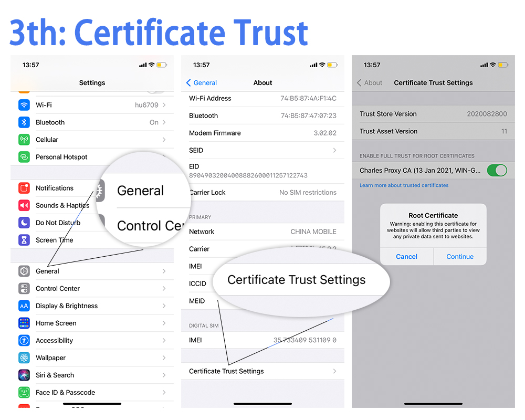Select the Carrier Lock value No SIM restrictions
The height and width of the screenshot is (420, 525).
pyautogui.click(x=308, y=192)
